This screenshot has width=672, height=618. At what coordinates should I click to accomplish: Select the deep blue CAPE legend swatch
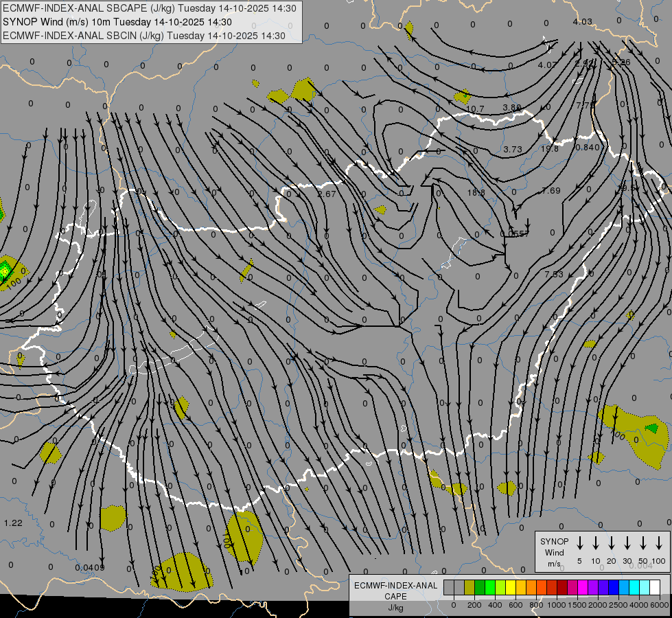tap(613, 588)
